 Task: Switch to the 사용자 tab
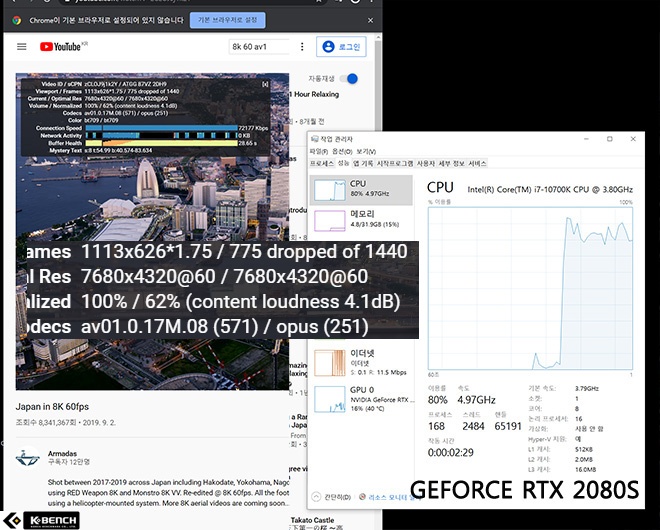tap(426, 163)
